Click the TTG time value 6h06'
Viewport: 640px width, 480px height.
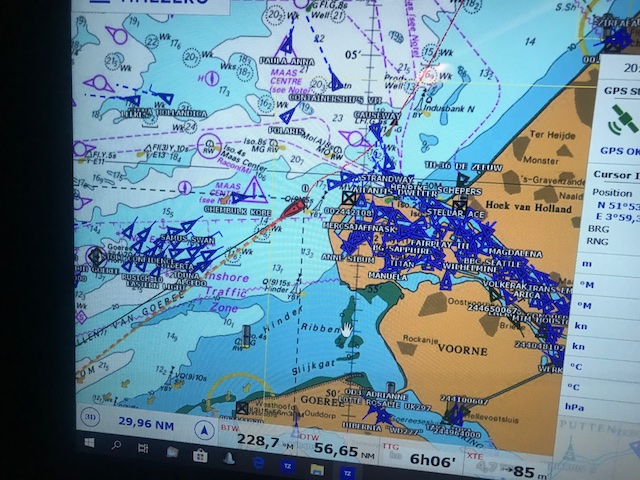433,461
